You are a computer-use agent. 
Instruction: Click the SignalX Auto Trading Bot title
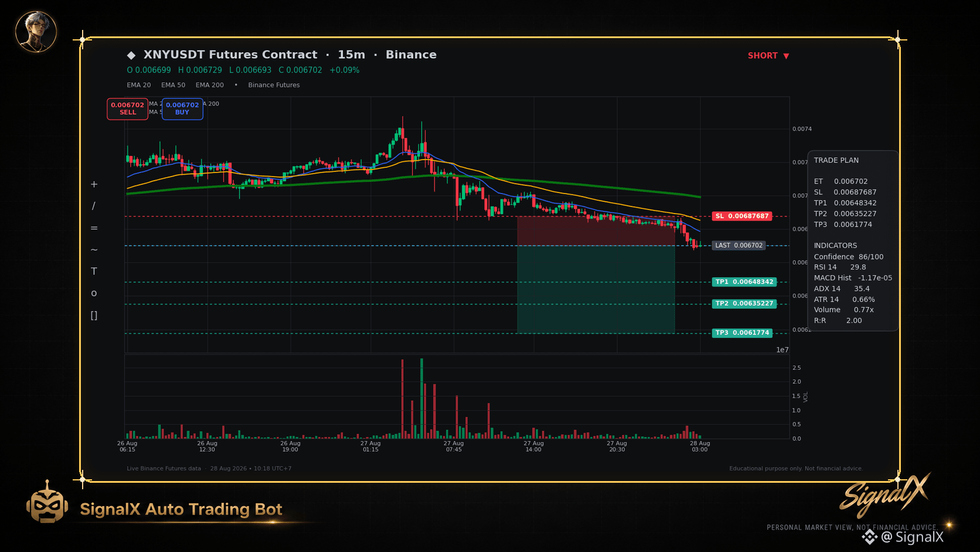click(x=181, y=509)
